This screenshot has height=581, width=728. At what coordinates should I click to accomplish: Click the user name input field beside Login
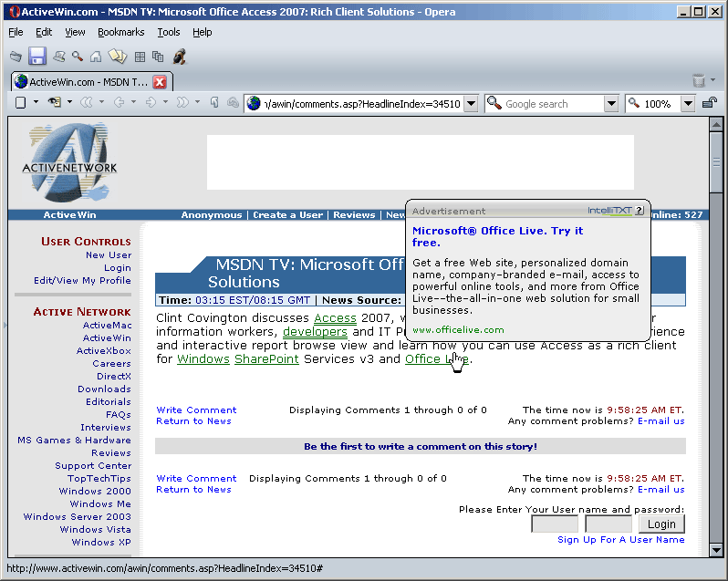tap(555, 524)
